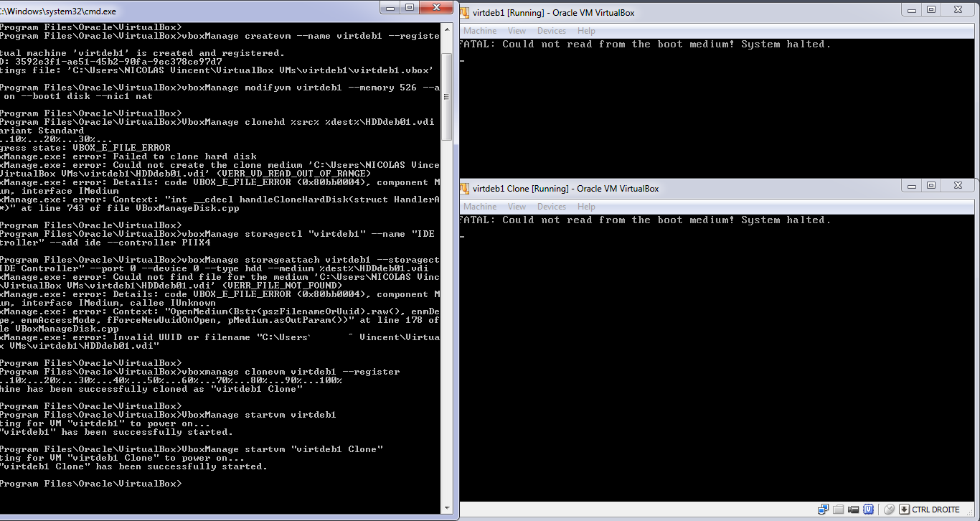The height and width of the screenshot is (521, 980).
Task: Click the cmd.exe window title text
Action: (58, 11)
